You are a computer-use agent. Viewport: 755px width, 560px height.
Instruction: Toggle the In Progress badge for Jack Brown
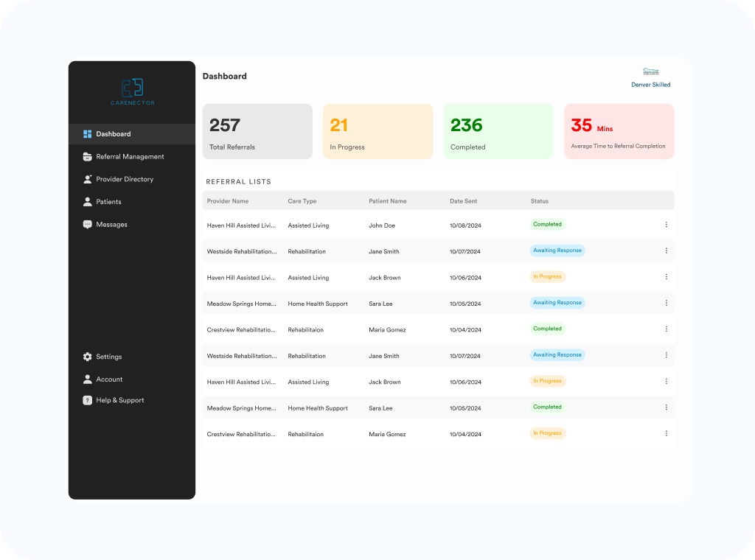point(547,276)
